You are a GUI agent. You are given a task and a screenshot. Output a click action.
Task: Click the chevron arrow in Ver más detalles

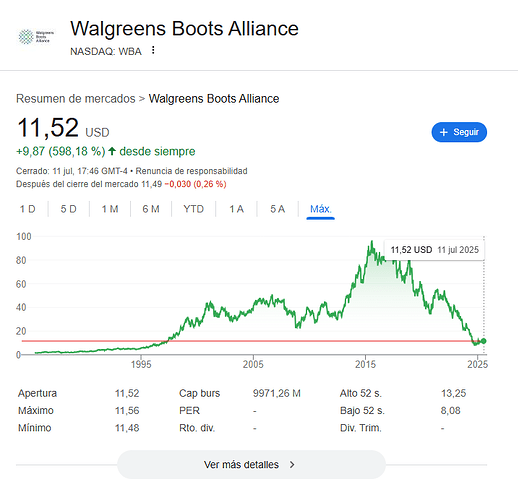coord(292,465)
